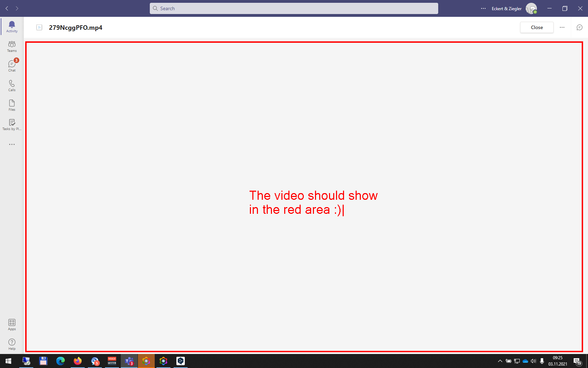
Task: Click the Search bar
Action: 294,8
